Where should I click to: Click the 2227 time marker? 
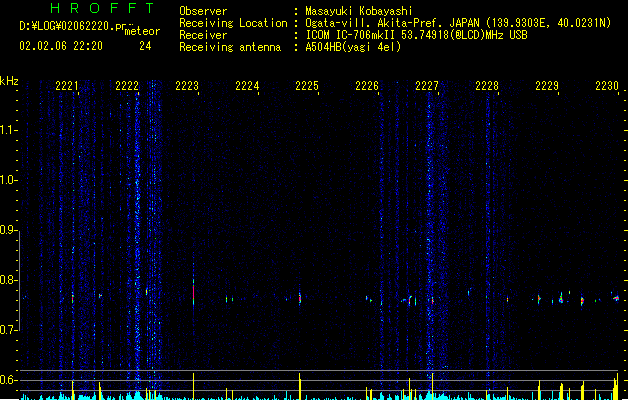427,86
